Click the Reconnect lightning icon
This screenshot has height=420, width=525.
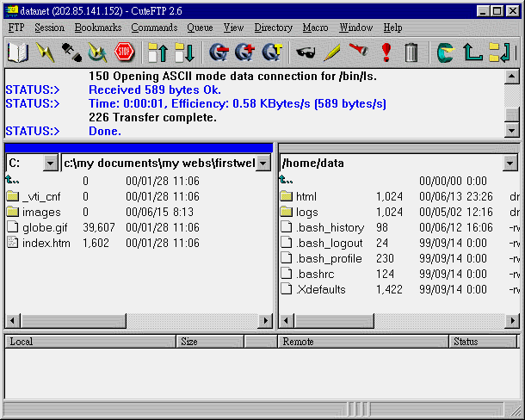pos(97,52)
